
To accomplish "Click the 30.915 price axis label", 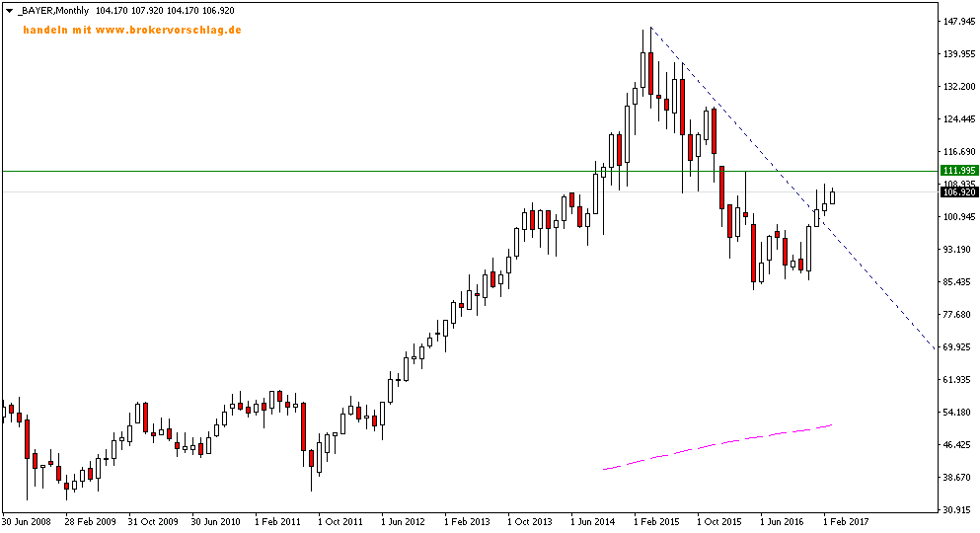I will (x=956, y=510).
